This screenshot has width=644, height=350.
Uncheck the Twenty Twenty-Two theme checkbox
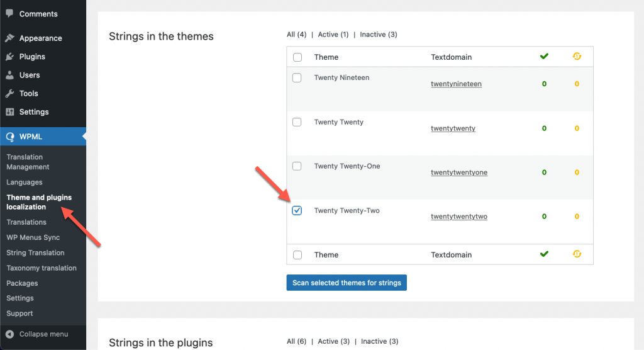(x=297, y=211)
